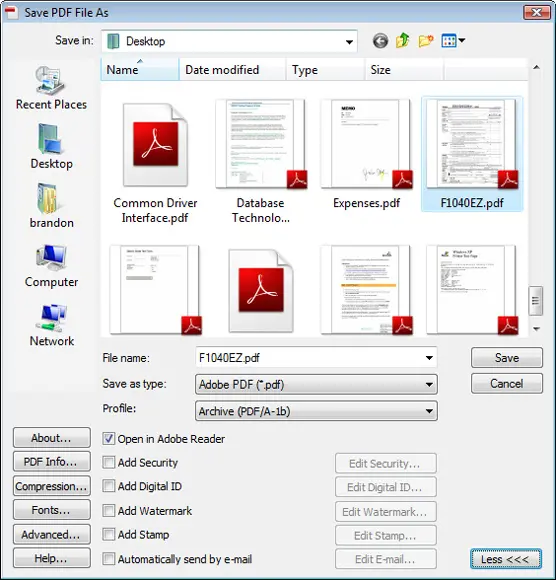Viewport: 556px width, 580px height.
Task: Enable Add Watermark checkbox
Action: pyautogui.click(x=108, y=511)
